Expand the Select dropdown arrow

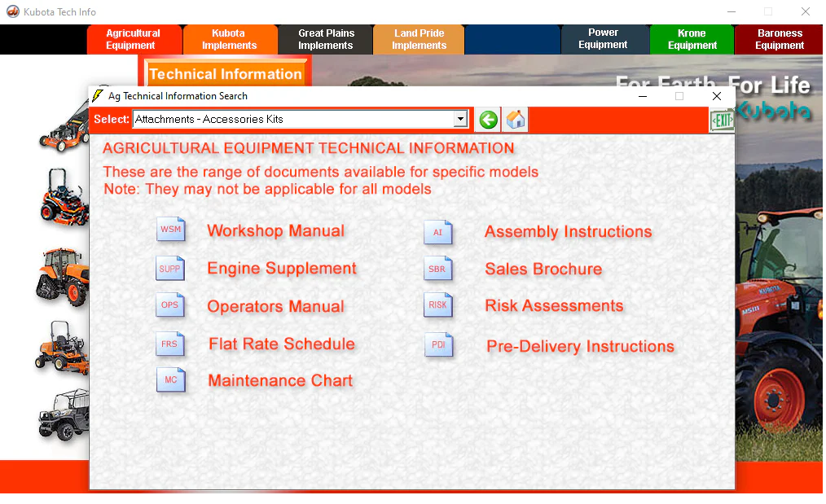tap(460, 120)
